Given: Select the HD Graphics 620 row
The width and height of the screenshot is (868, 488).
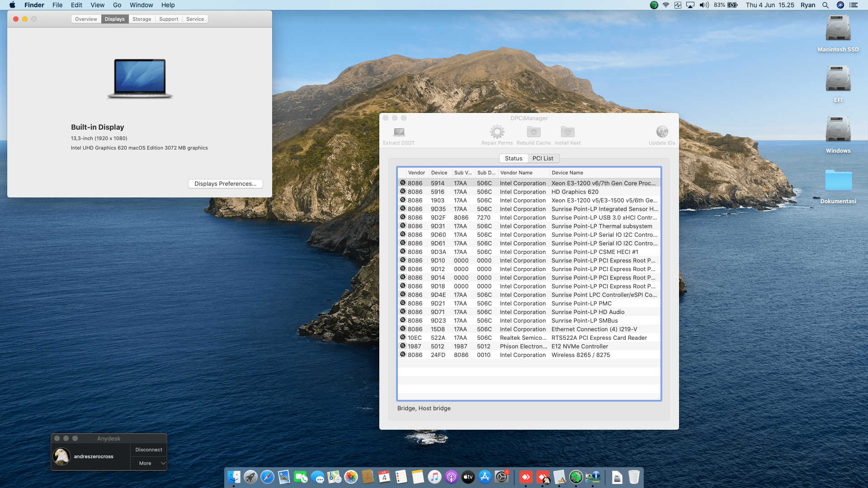Looking at the screenshot, I should 529,192.
